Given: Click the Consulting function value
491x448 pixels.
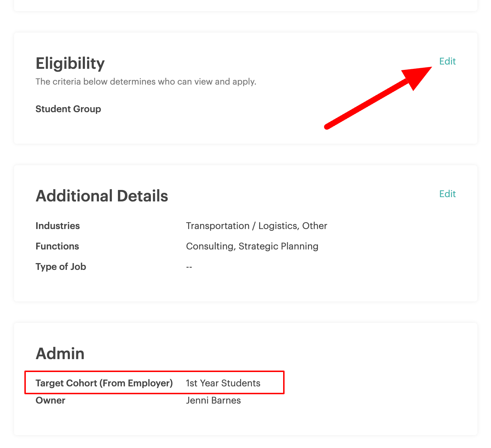Looking at the screenshot, I should tap(210, 246).
